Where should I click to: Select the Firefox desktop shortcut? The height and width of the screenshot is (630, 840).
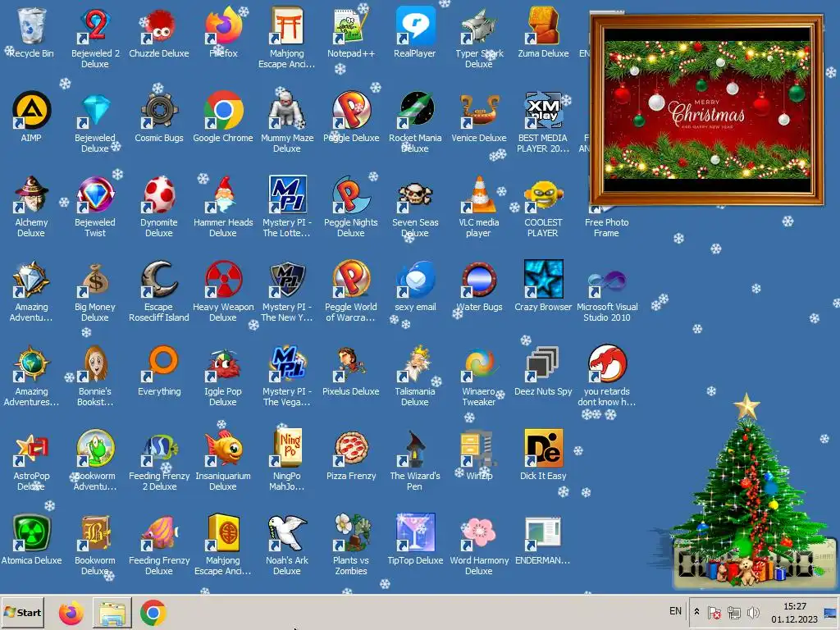(223, 25)
